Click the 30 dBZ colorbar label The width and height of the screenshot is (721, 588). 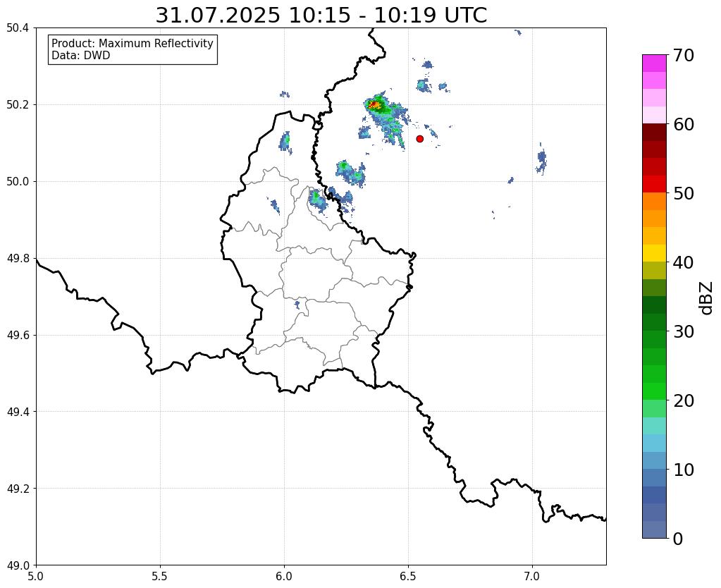pos(684,331)
